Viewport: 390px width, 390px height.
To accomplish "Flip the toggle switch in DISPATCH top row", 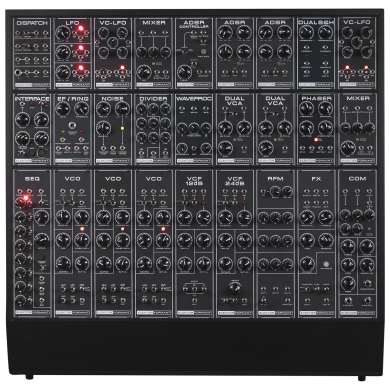I will tap(27, 34).
